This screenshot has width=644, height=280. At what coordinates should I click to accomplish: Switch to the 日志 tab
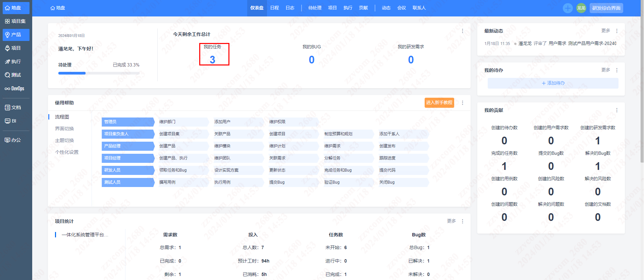click(x=290, y=8)
